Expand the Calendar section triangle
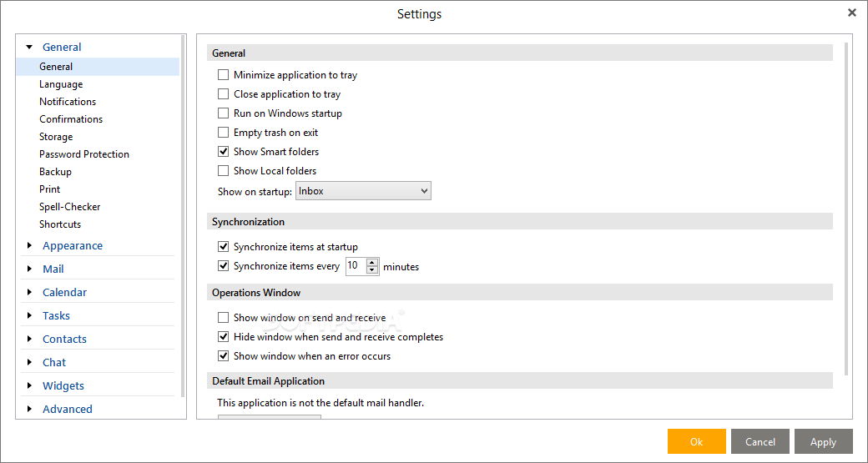Image resolution: width=868 pixels, height=463 pixels. click(x=30, y=292)
